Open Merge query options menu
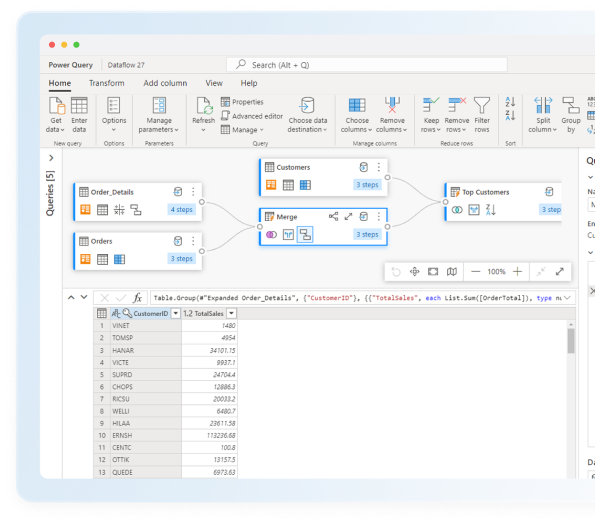 click(x=379, y=216)
